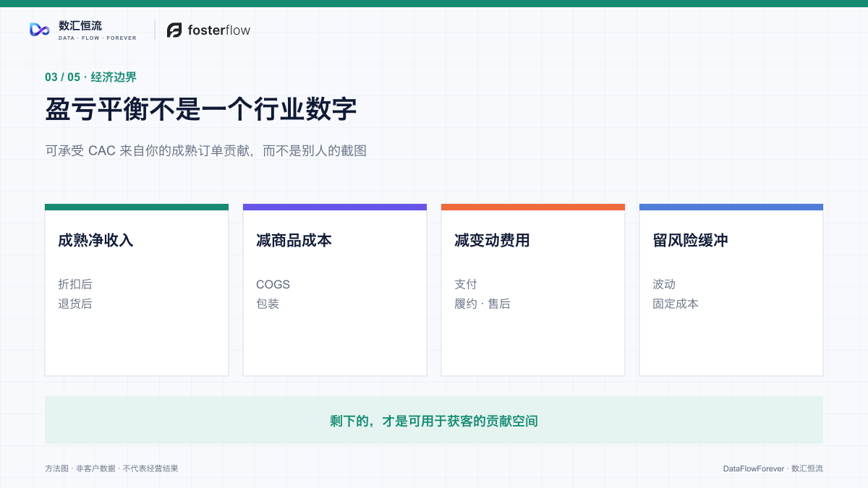Select the 数汇恒流 brand name text
Image resolution: width=868 pixels, height=488 pixels.
tap(80, 26)
